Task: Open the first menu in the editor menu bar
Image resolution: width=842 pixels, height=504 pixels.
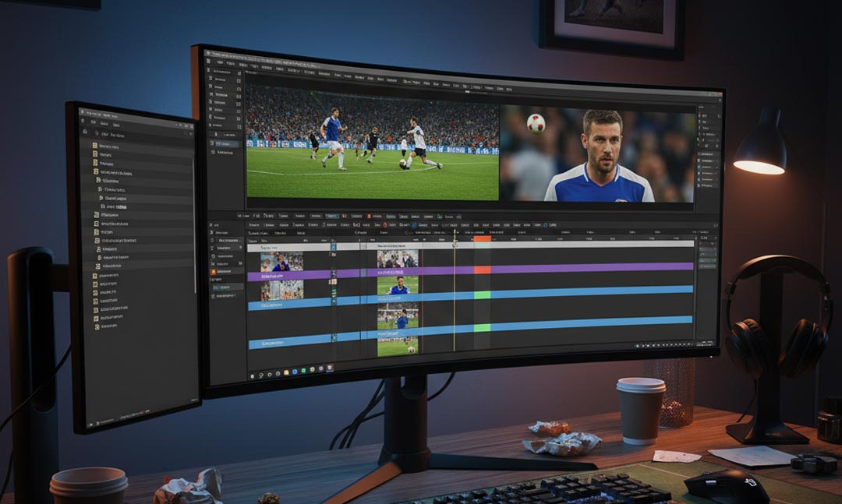Action: click(x=219, y=62)
